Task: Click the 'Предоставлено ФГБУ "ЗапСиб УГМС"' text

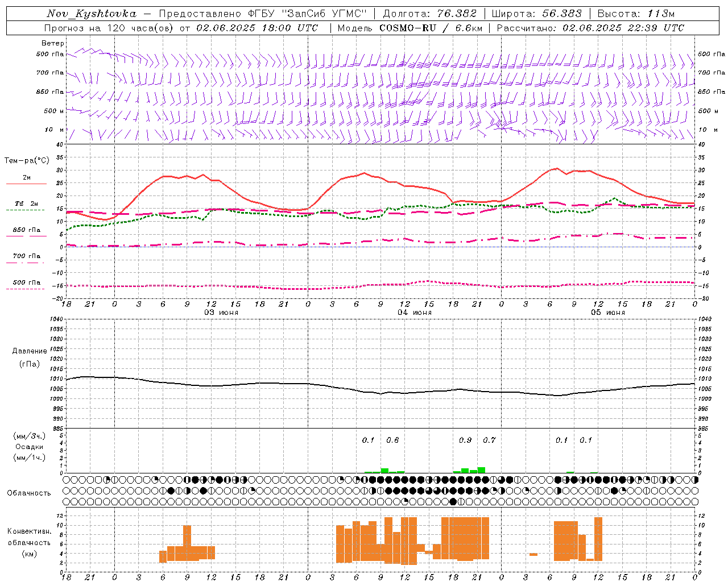Action: (x=263, y=14)
